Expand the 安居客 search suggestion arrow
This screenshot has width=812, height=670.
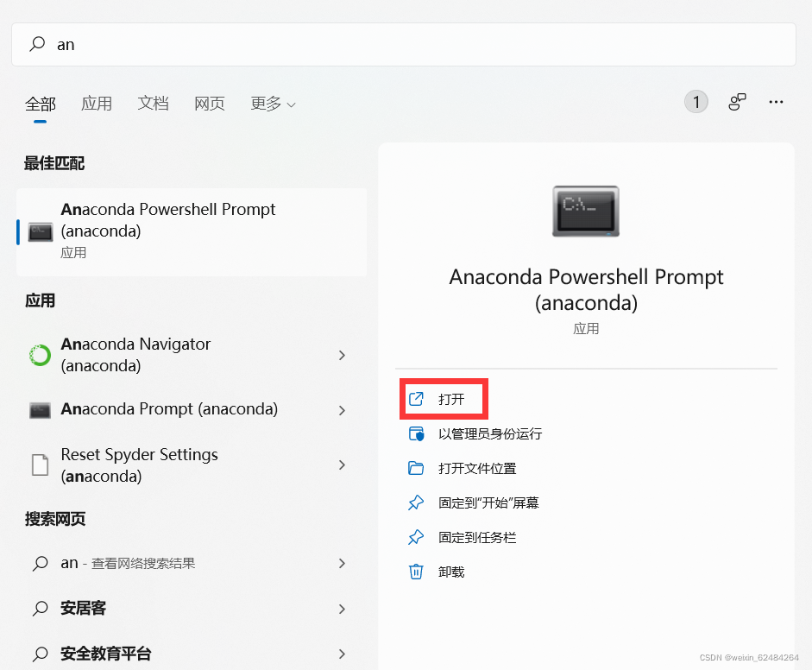coord(342,608)
